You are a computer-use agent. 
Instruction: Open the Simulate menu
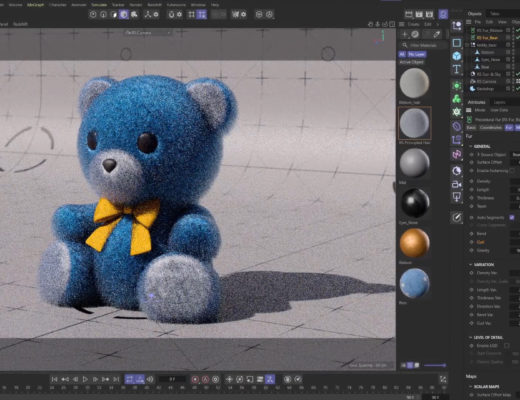pos(99,5)
